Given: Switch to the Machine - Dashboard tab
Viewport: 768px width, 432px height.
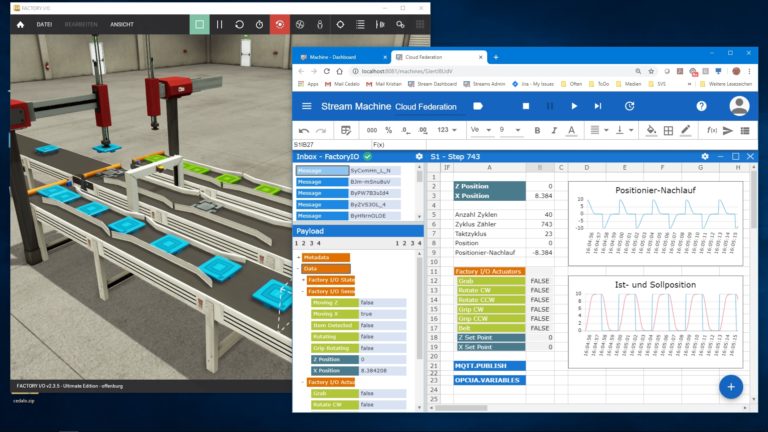Looking at the screenshot, I should (x=338, y=58).
